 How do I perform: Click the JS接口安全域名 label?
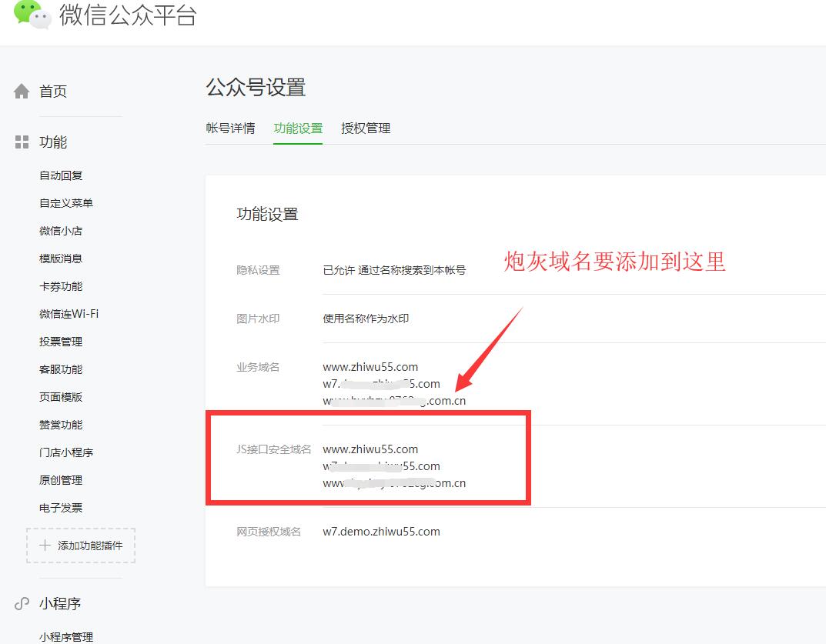(x=273, y=449)
